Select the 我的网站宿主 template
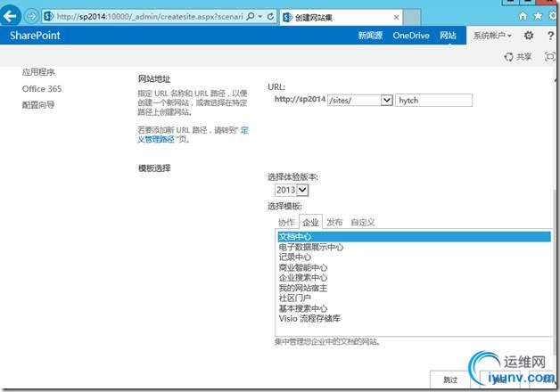The width and height of the screenshot is (560, 392). [x=415, y=288]
